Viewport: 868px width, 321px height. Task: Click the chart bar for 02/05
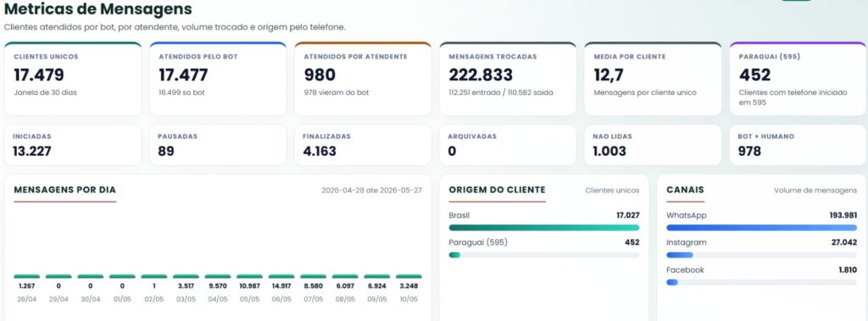(x=154, y=276)
